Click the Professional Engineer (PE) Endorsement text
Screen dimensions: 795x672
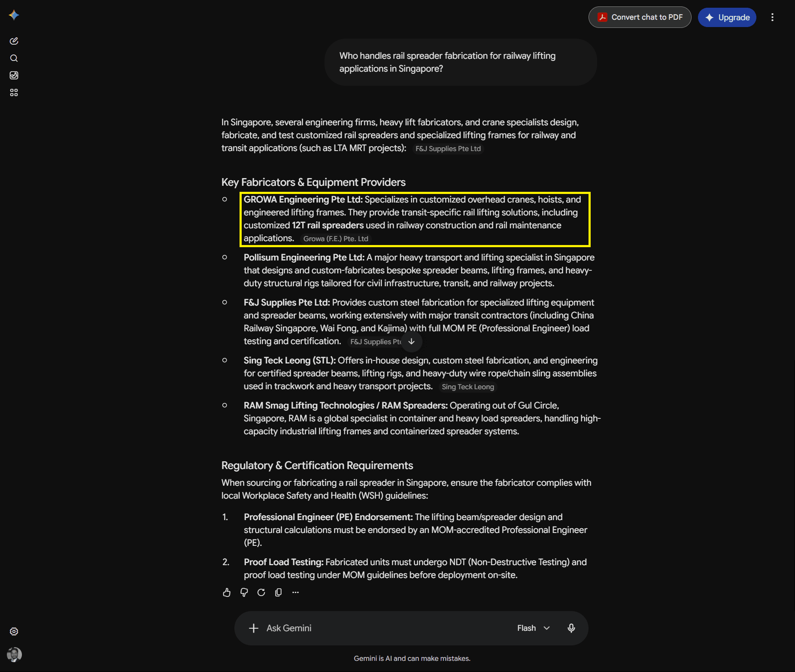click(328, 517)
